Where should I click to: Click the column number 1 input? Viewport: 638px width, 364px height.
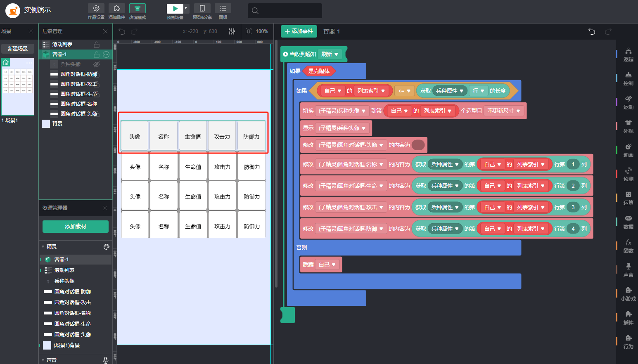pos(573,165)
